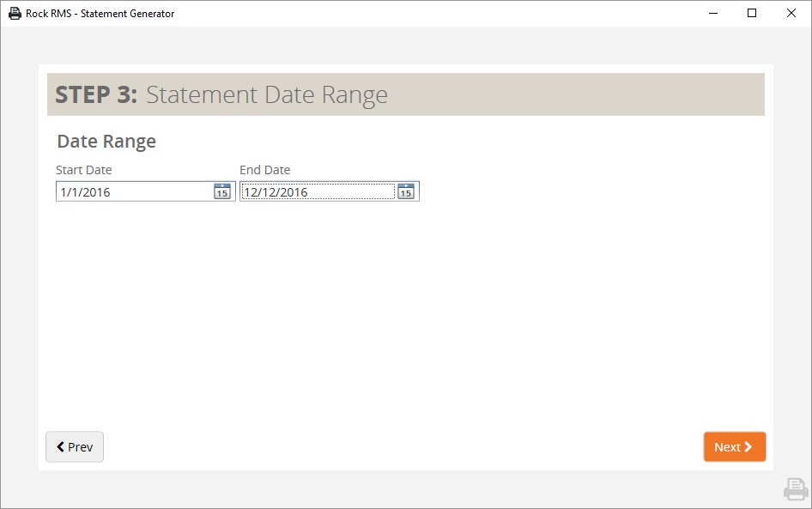The height and width of the screenshot is (509, 812).
Task: Maximize the Statement Generator window
Action: [752, 13]
